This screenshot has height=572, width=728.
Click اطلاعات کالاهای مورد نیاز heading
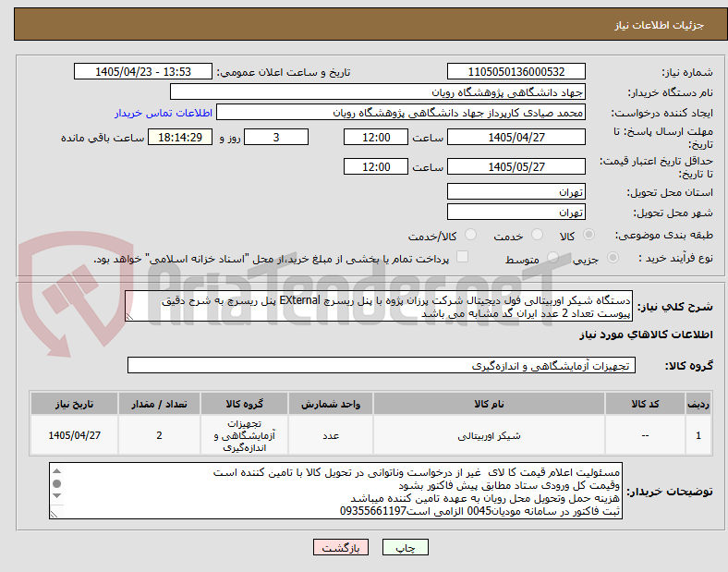pyautogui.click(x=646, y=335)
